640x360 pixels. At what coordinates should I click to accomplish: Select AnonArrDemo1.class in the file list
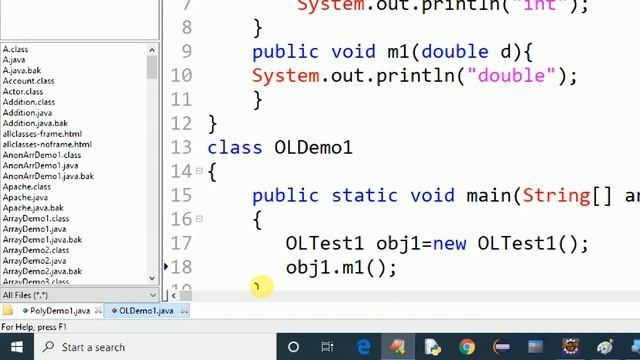[x=42, y=155]
